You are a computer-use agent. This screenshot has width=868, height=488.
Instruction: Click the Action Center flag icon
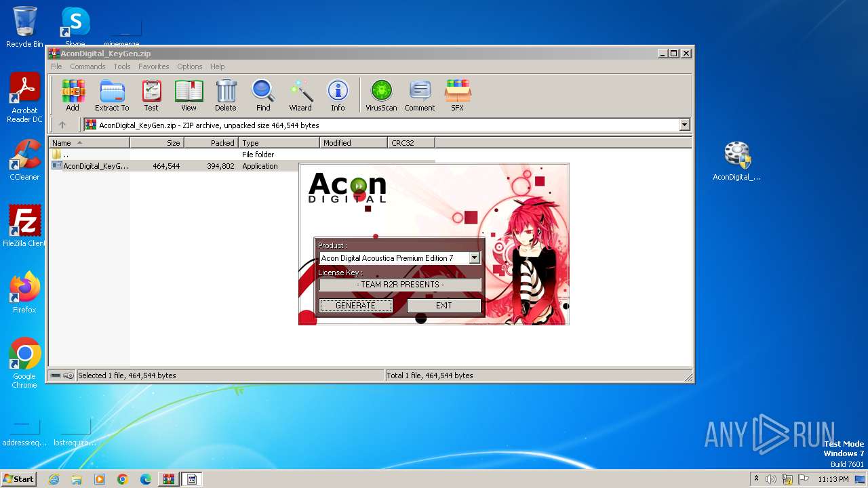pos(804,479)
